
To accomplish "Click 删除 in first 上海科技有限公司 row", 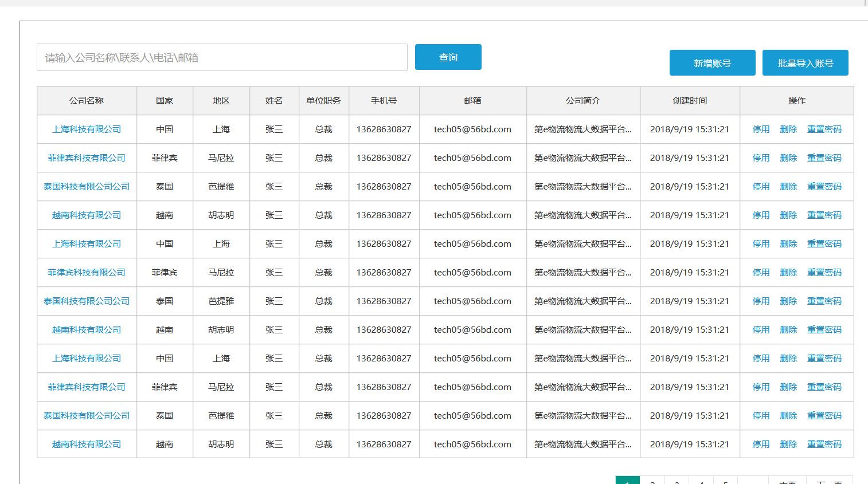I will [x=788, y=129].
